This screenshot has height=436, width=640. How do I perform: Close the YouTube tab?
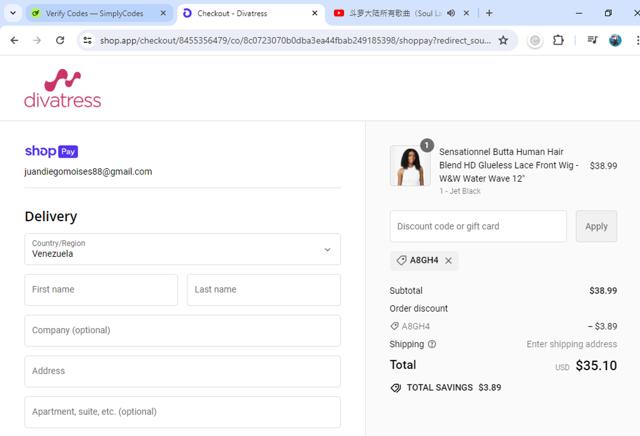pos(466,13)
